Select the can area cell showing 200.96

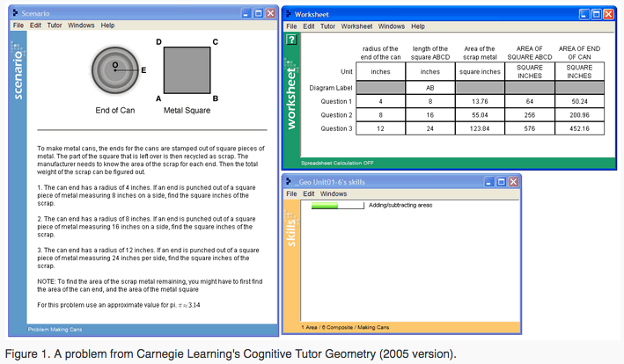click(x=579, y=115)
